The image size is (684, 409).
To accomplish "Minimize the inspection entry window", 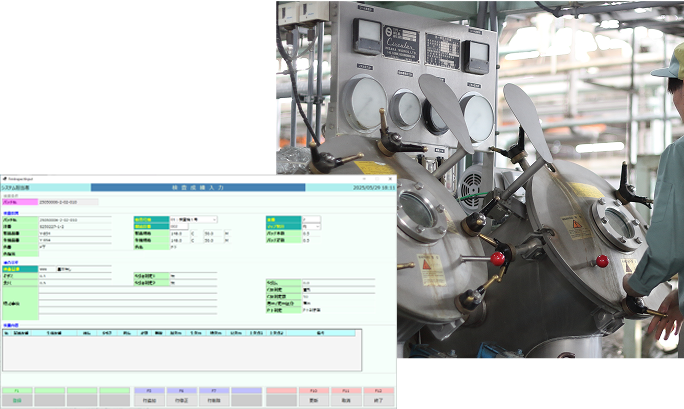I will click(363, 178).
